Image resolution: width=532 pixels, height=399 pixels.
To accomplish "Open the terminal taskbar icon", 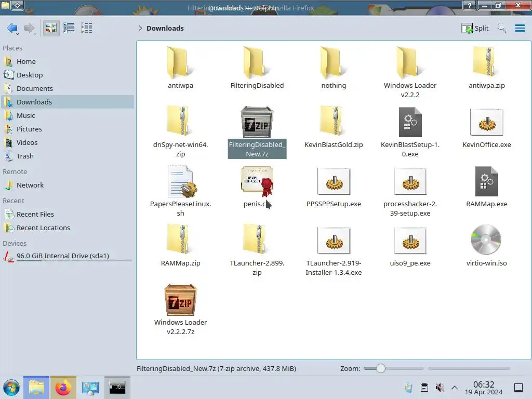I will tap(117, 388).
